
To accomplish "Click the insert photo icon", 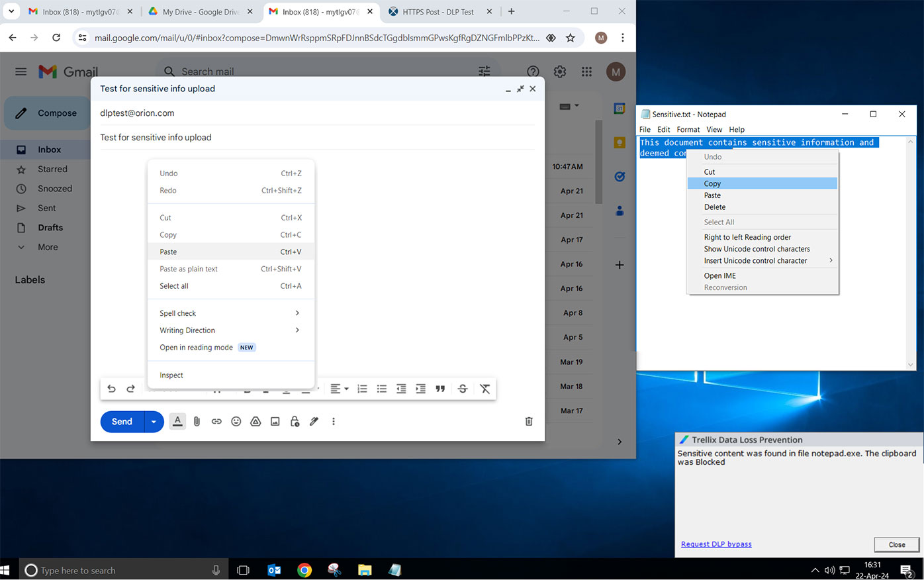I will click(275, 421).
